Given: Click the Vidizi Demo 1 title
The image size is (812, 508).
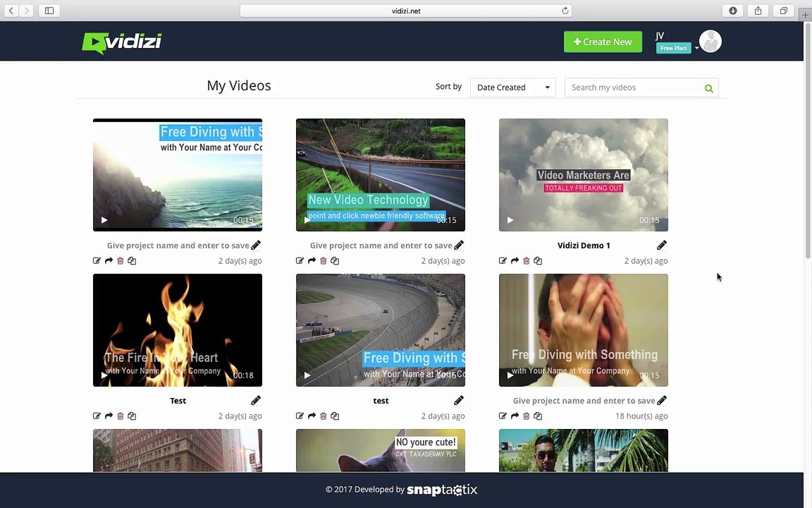Looking at the screenshot, I should 584,246.
